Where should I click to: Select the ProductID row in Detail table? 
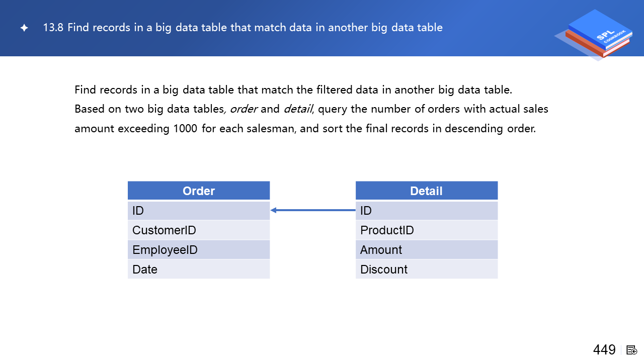pos(426,230)
